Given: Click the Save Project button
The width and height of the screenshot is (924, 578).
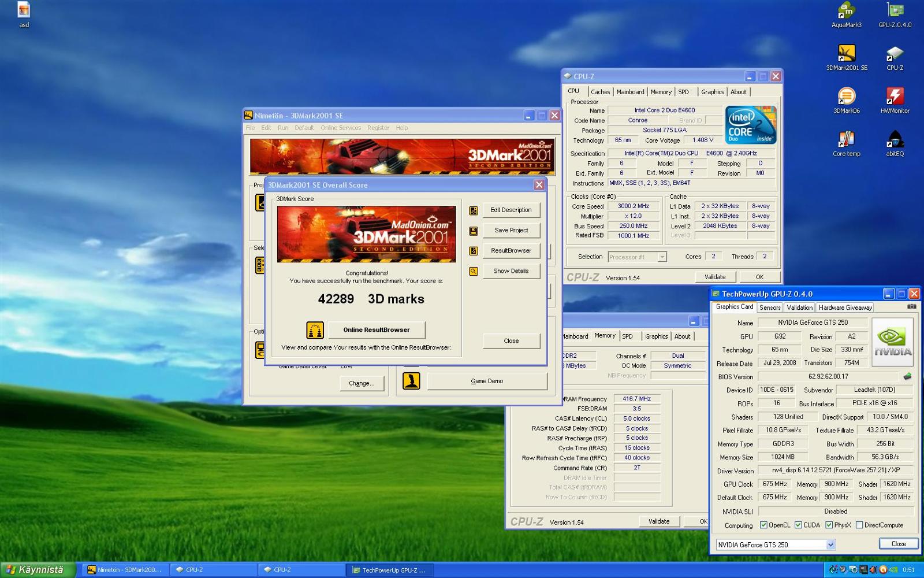Looking at the screenshot, I should pos(511,230).
